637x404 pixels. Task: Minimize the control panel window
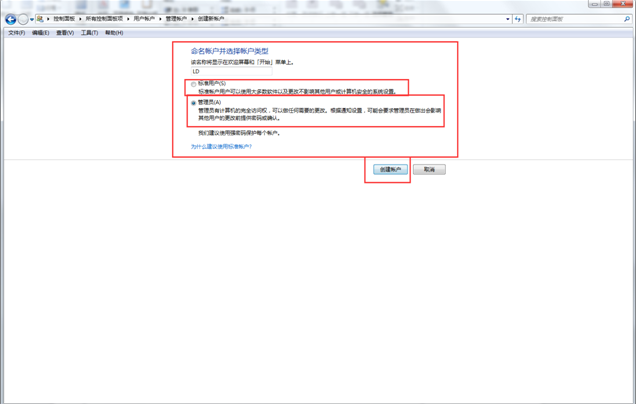point(595,4)
